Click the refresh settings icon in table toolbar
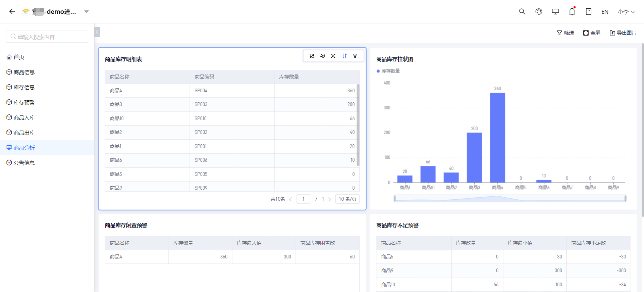 coord(323,56)
